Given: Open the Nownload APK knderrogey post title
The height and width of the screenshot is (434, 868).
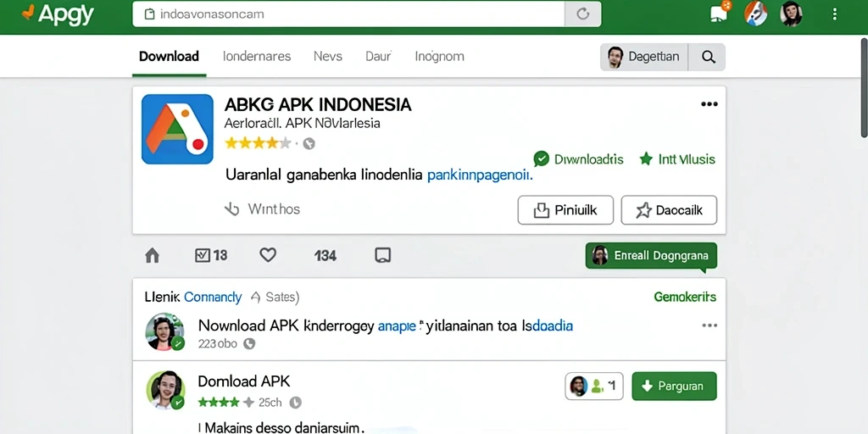Looking at the screenshot, I should [x=386, y=325].
